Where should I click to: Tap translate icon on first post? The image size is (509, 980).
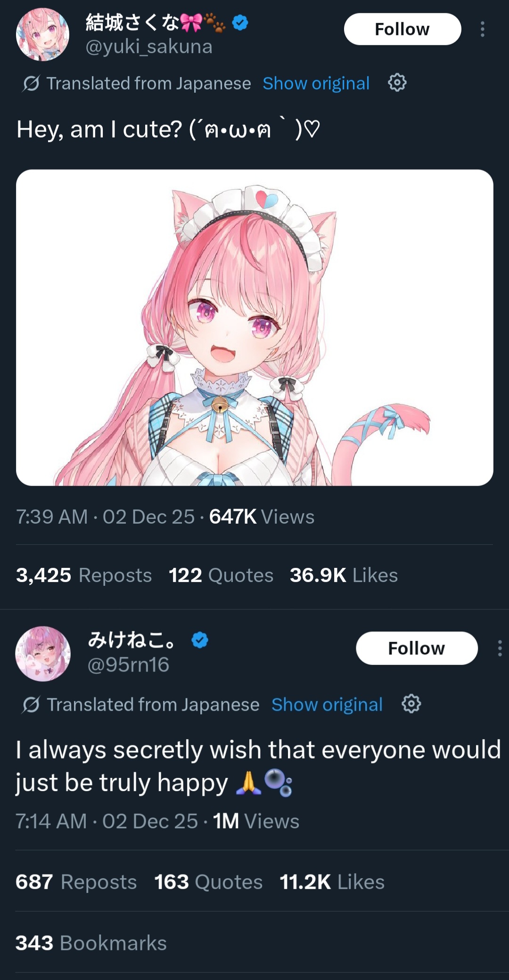pyautogui.click(x=31, y=83)
